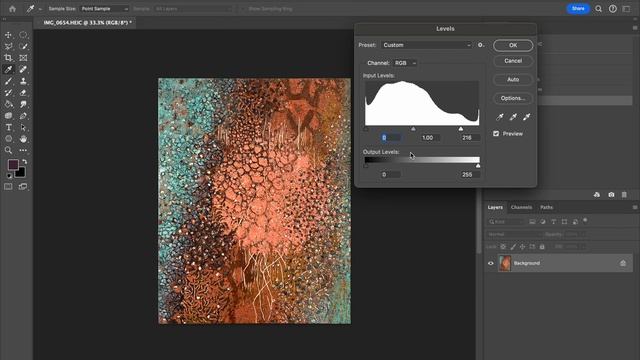Switch to the Channels tab
This screenshot has height=360, width=640.
(x=521, y=207)
